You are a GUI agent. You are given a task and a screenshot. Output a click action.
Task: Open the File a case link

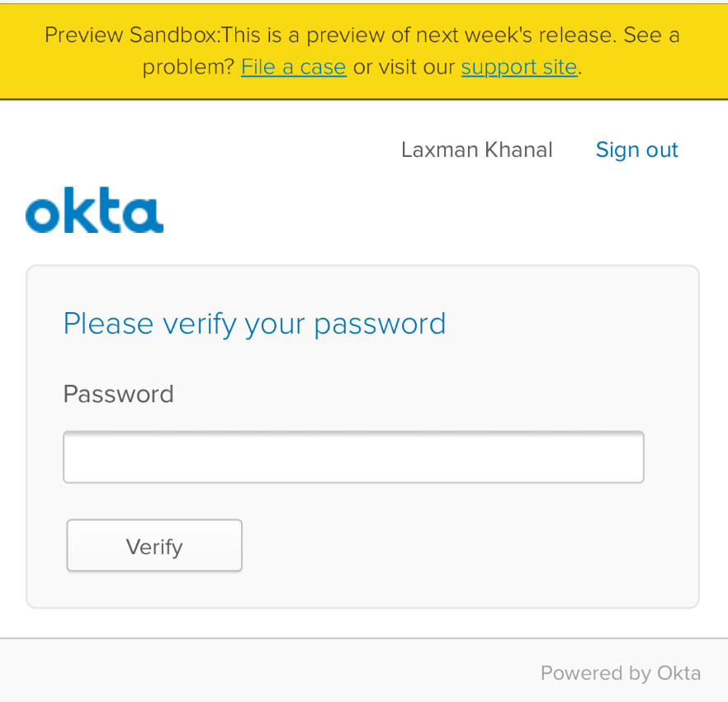(x=294, y=67)
